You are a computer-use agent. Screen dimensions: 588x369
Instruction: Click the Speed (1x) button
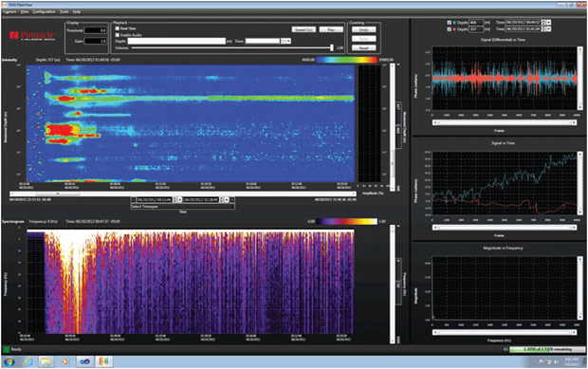pos(303,29)
